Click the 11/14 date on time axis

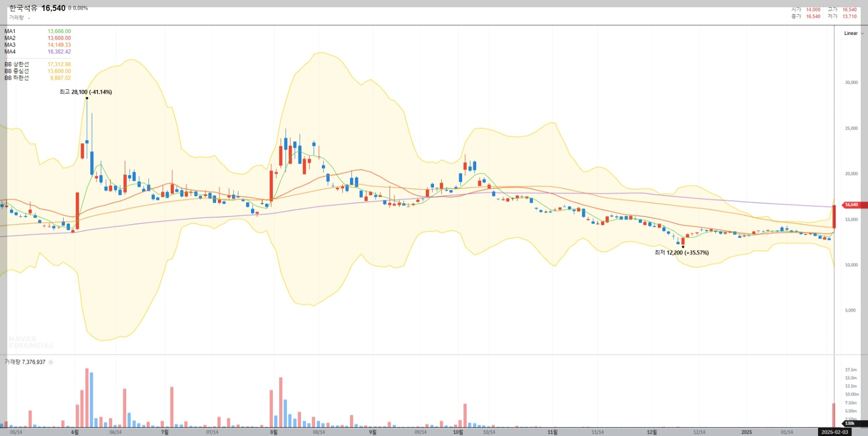pyautogui.click(x=598, y=432)
